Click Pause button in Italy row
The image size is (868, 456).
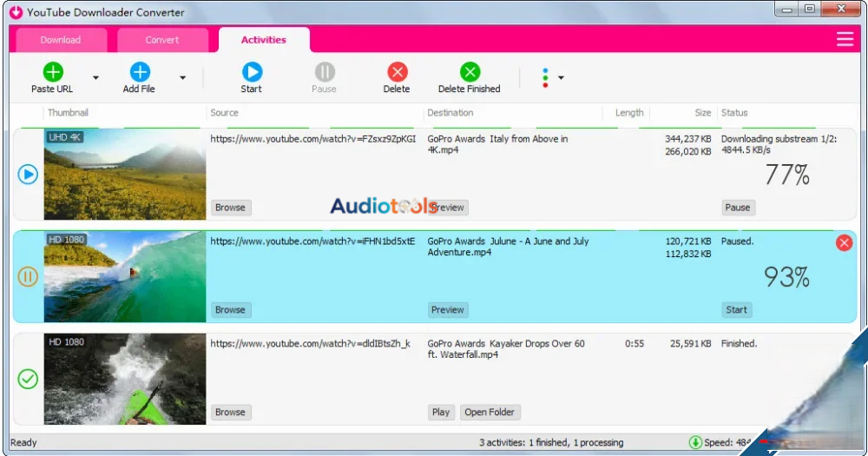[738, 208]
